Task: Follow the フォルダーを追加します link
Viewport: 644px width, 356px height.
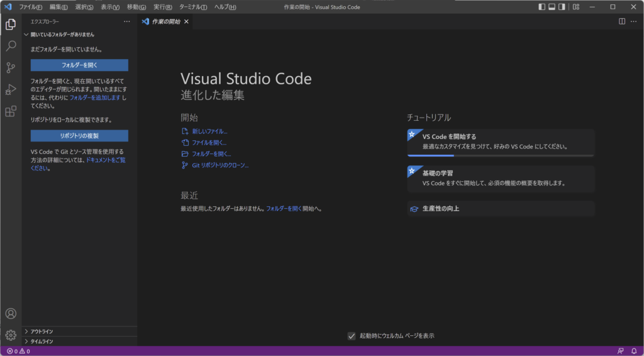Action: click(x=95, y=97)
